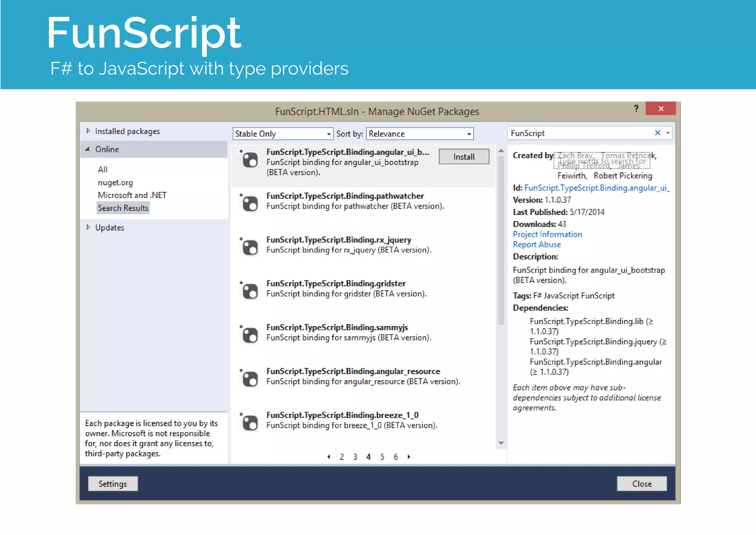Click the angular_ui_bootstrap package icon

point(249,160)
